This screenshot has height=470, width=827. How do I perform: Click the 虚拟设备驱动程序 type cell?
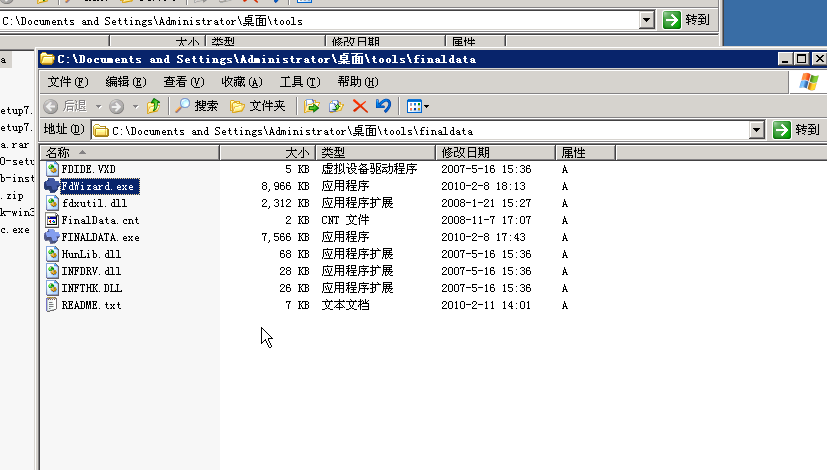tap(369, 169)
